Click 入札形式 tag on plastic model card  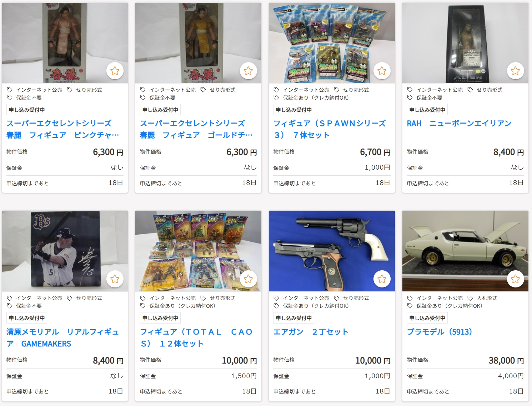pyautogui.click(x=487, y=298)
